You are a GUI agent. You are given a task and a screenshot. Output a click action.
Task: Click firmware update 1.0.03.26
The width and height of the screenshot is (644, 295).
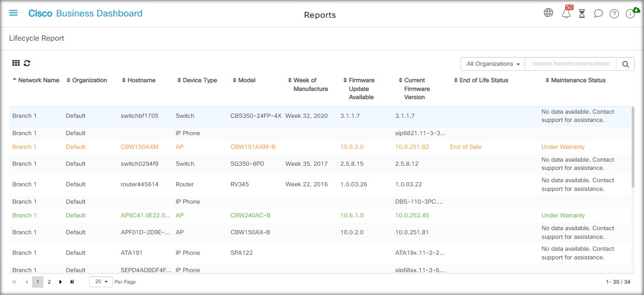354,184
